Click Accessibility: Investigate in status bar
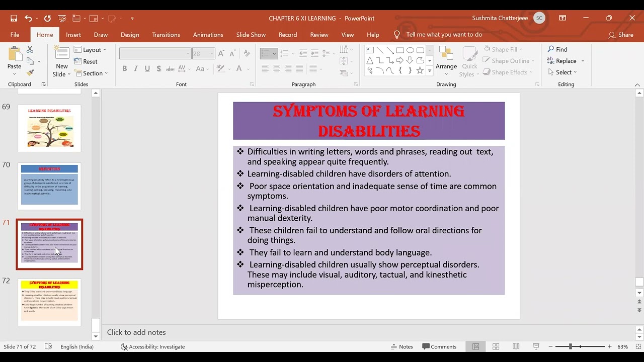The image size is (644, 362). tap(152, 346)
